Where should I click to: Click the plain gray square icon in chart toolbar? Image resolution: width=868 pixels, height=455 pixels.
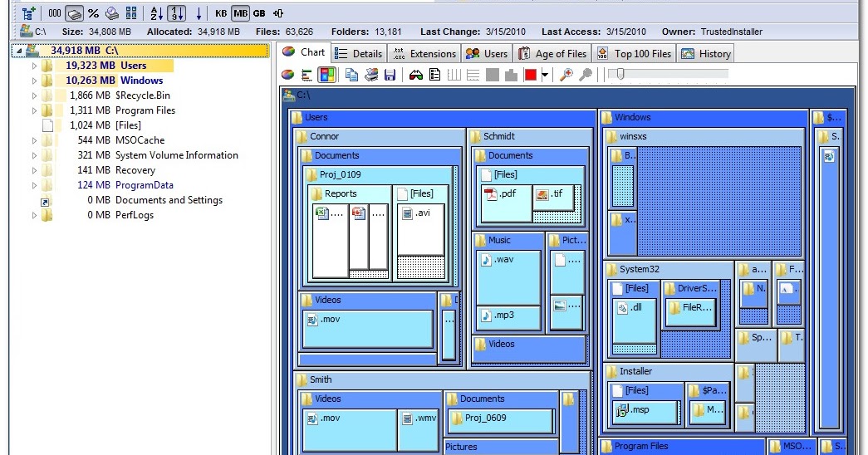tap(492, 75)
